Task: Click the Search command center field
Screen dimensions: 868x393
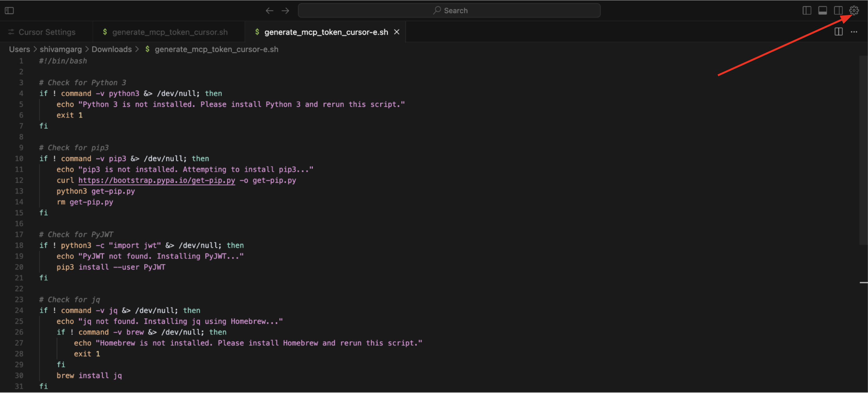Action: pos(449,11)
